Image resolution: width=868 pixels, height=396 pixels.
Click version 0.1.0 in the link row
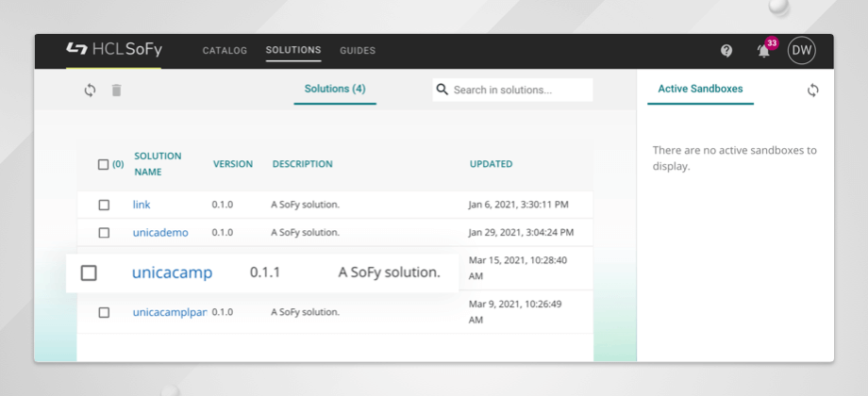pos(223,205)
